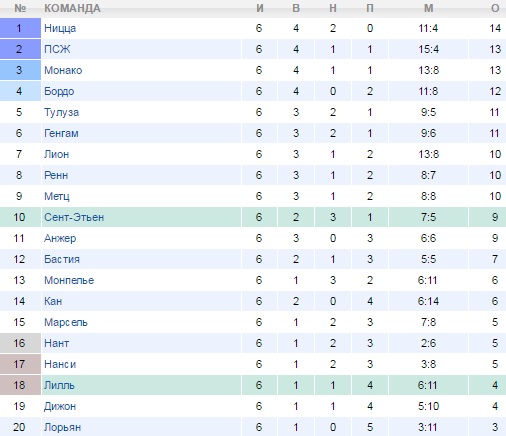506x436 pixels.
Task: Select position cell number 1
Action: 20,28
